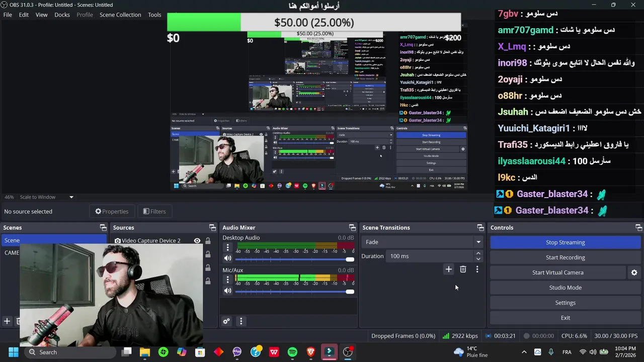Screen dimensions: 644x362
Task: Open Desktop Audio three-dot options menu
Action: tap(227, 247)
